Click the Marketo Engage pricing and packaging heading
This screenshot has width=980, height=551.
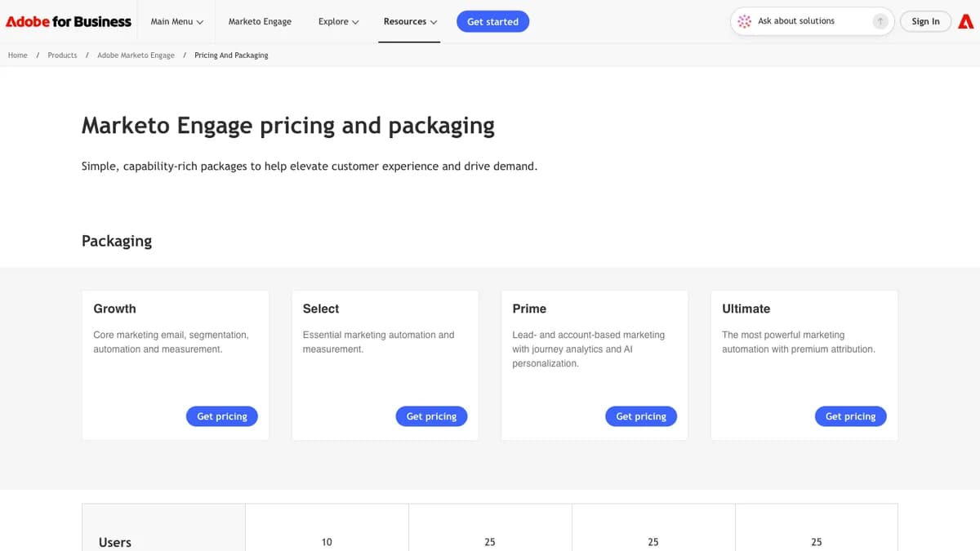[x=288, y=126]
